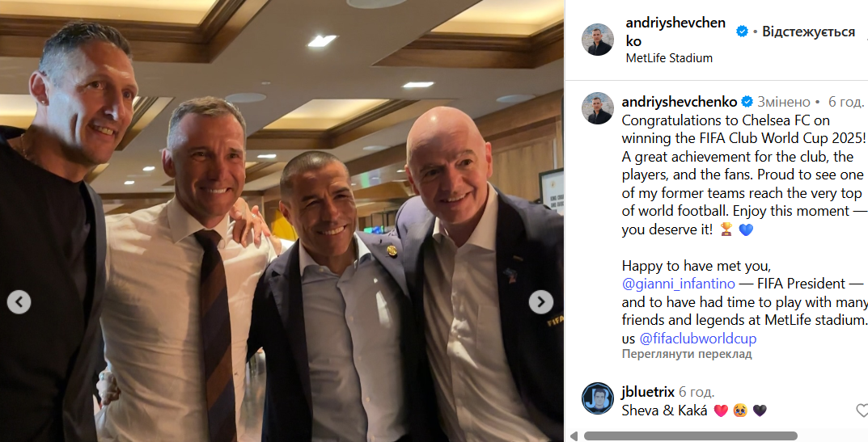Advance to the next photo in carousel
This screenshot has width=868, height=442.
click(541, 302)
